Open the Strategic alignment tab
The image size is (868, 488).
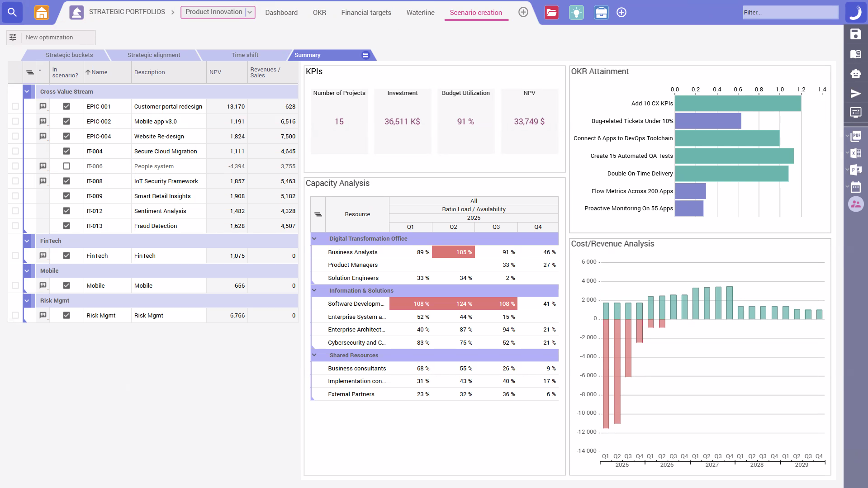[153, 55]
